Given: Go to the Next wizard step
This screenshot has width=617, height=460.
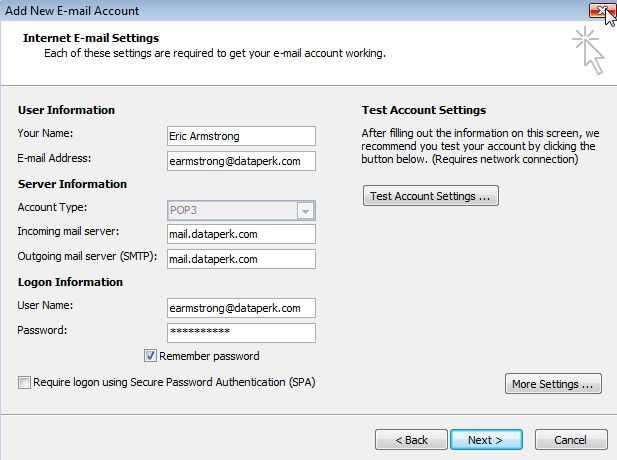Looking at the screenshot, I should 486,440.
